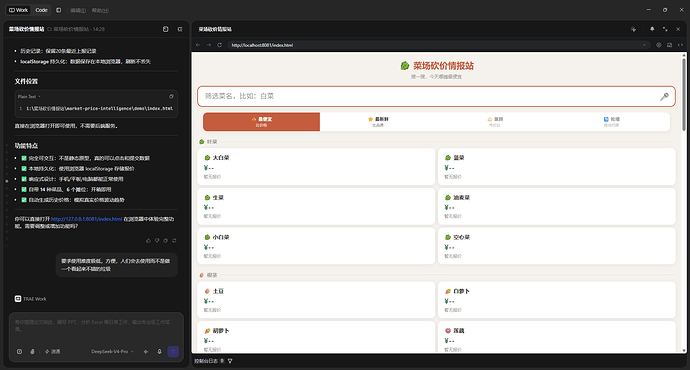Image resolution: width=690 pixels, height=370 pixels.
Task: Give thumbs down to the assistant reply
Action: [157, 240]
